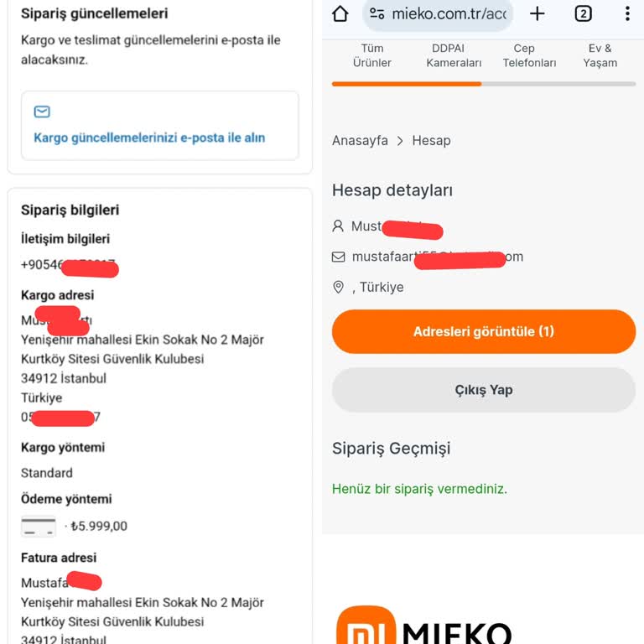644x644 pixels.
Task: Tap the mieko.com.tr address bar
Action: tap(449, 13)
